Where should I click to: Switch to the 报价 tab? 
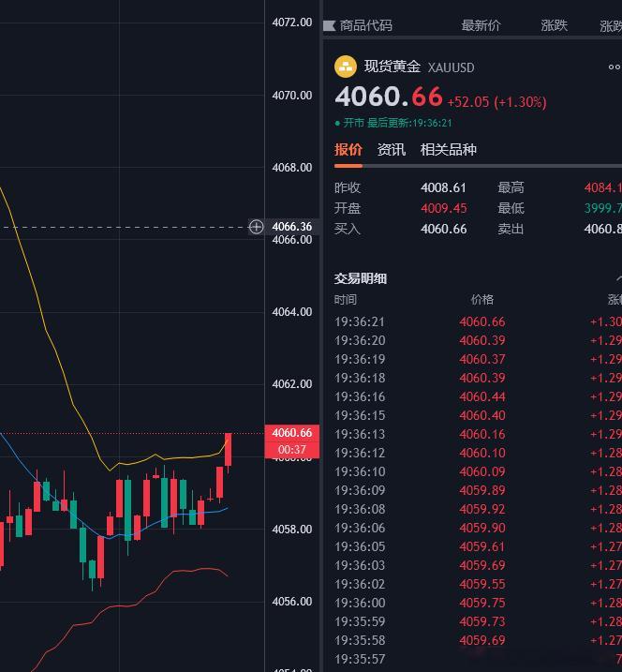coord(348,150)
